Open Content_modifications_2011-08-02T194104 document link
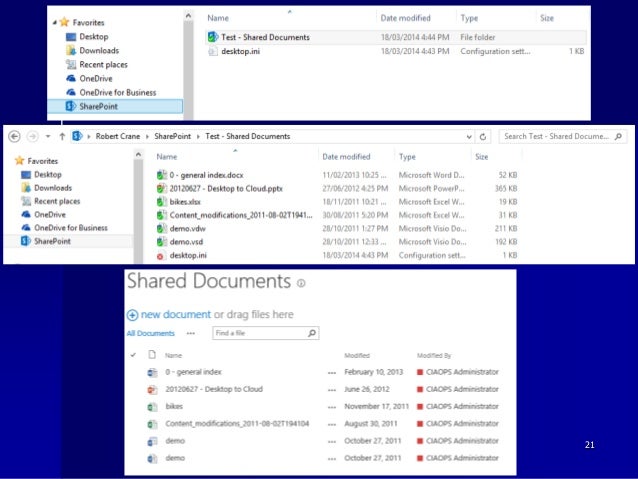The image size is (638, 479). pos(237,424)
